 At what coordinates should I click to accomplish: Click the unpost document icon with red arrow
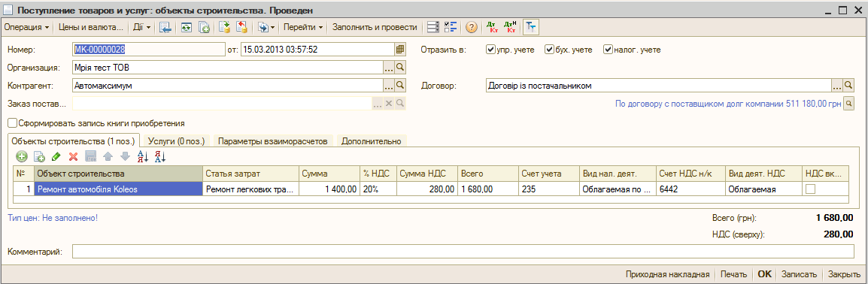pyautogui.click(x=242, y=26)
